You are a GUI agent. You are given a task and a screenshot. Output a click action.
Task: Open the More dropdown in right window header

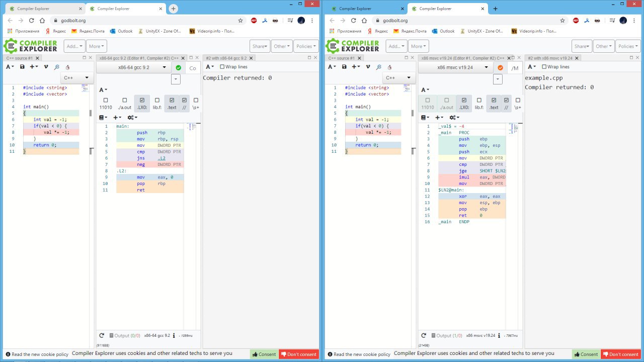click(x=418, y=46)
